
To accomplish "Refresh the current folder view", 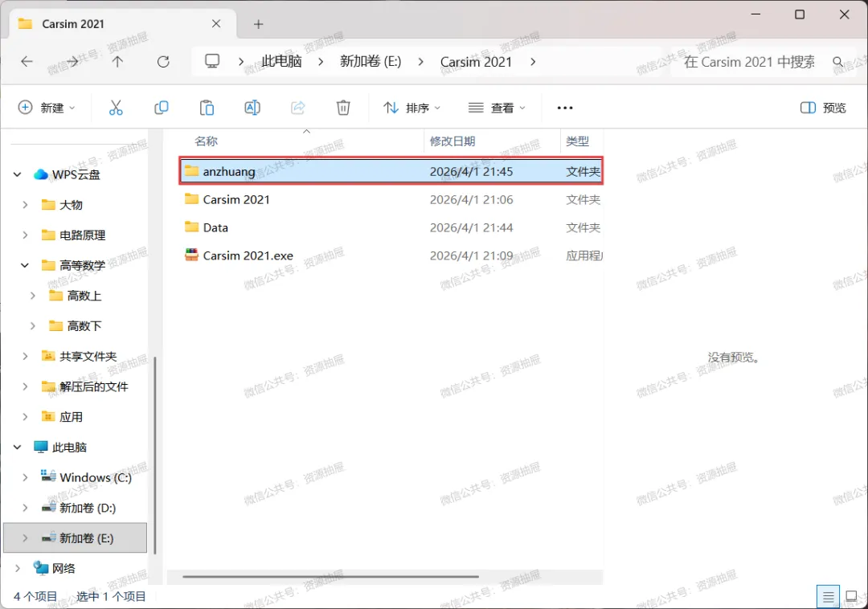I will point(163,61).
